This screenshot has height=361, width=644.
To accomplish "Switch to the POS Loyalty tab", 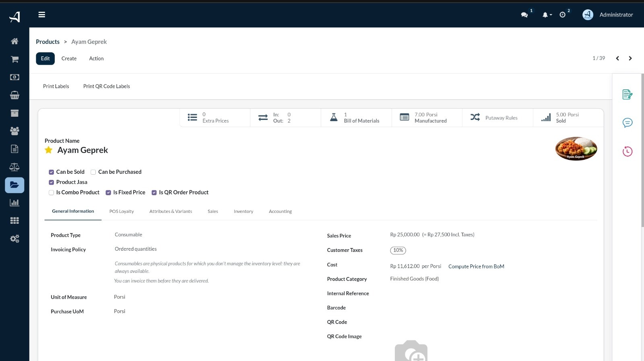I will click(122, 211).
